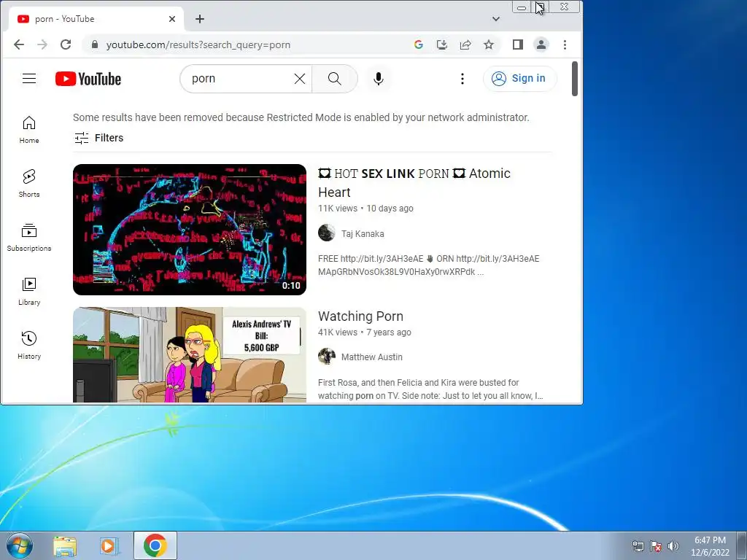
Task: Clear the search box text
Action: pos(300,79)
